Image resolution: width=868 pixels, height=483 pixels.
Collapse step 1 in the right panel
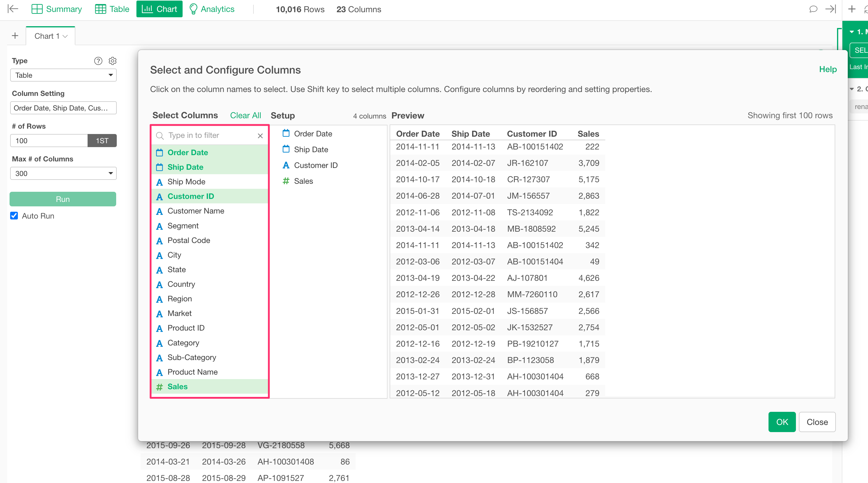click(x=852, y=32)
